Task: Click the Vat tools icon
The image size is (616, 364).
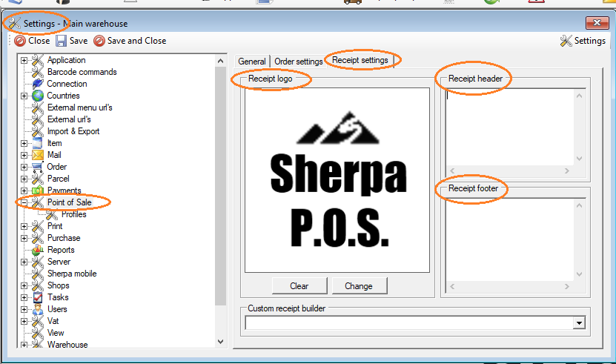Action: (x=38, y=321)
